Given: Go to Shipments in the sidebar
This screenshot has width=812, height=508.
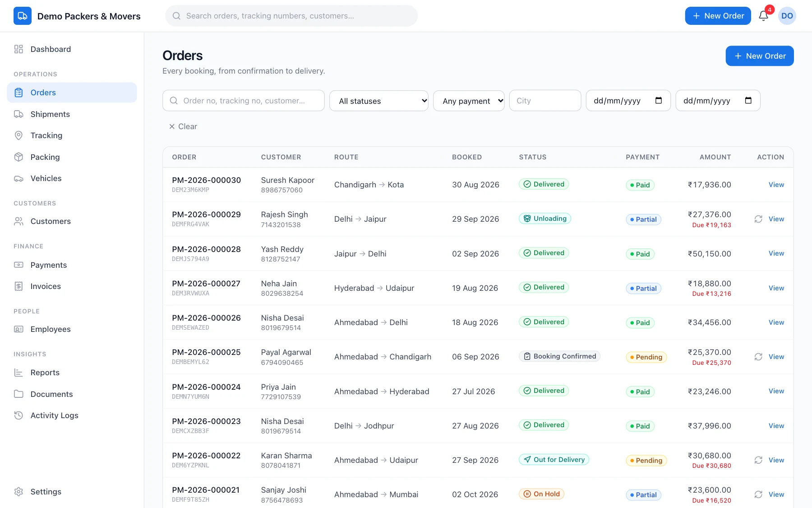Looking at the screenshot, I should [x=72, y=114].
